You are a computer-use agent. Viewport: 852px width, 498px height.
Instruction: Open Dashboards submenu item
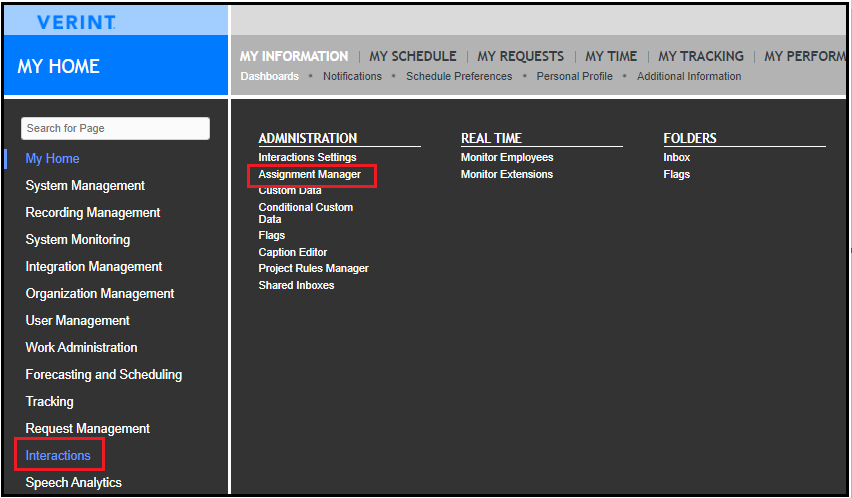point(270,77)
